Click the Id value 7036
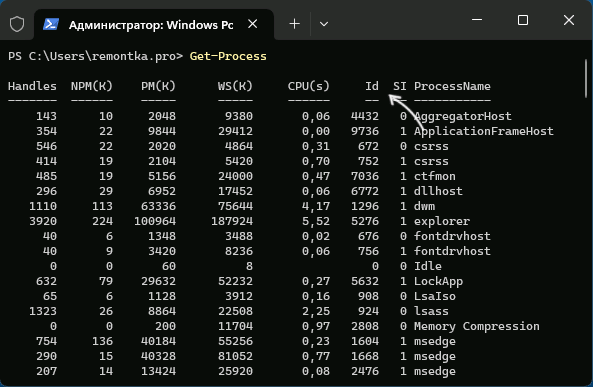The height and width of the screenshot is (387, 593). (x=365, y=176)
